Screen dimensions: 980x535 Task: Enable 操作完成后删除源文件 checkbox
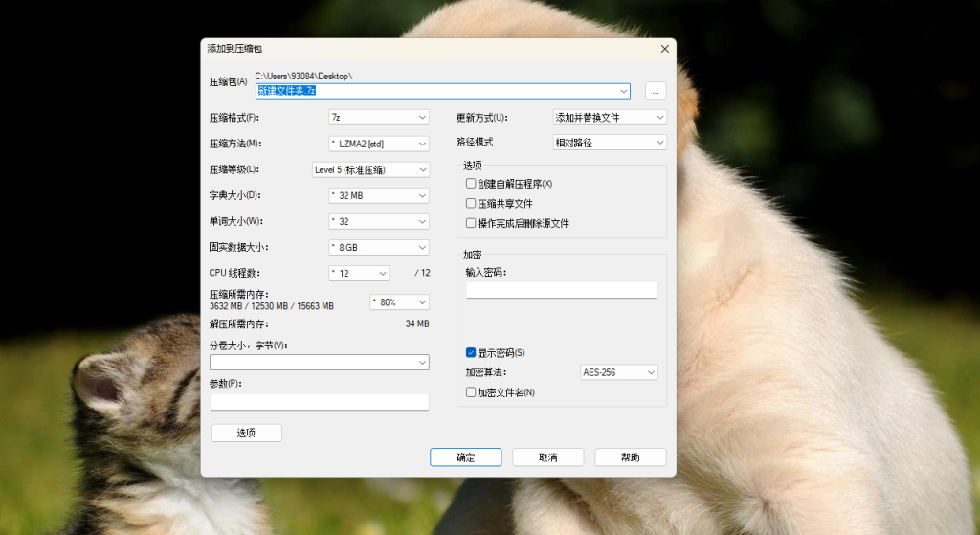[471, 223]
